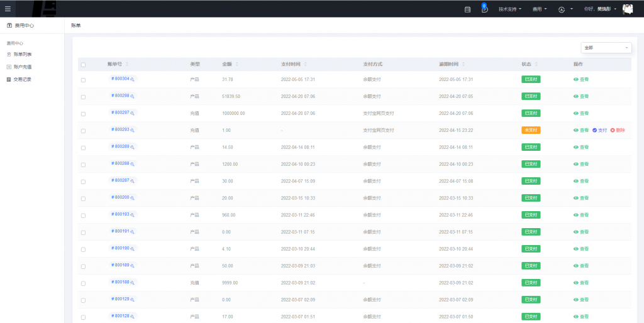The image size is (644, 323).
Task: Select the checkbox for invoice #800293
Action: [x=83, y=131]
